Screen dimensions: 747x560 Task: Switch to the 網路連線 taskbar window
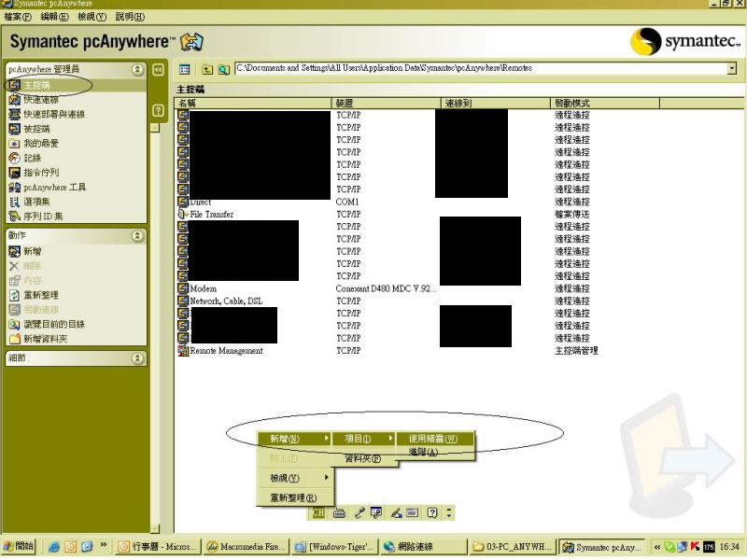(x=424, y=547)
